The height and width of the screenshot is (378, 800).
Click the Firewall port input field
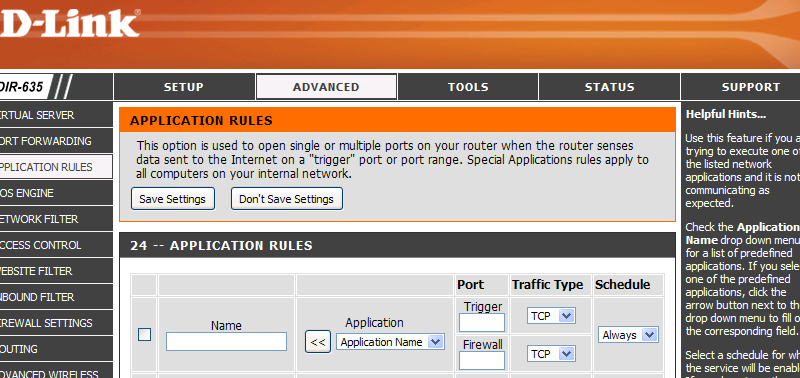point(482,360)
